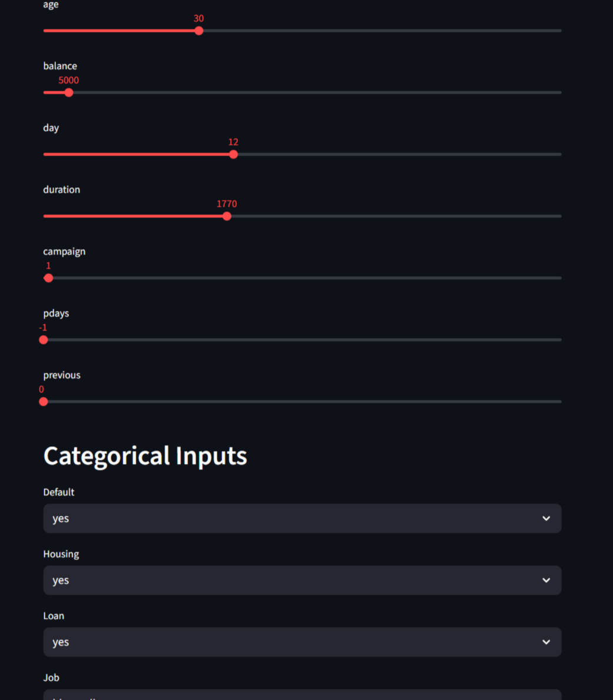Click the far right end of balance track
The width and height of the screenshot is (613, 700).
coord(559,92)
